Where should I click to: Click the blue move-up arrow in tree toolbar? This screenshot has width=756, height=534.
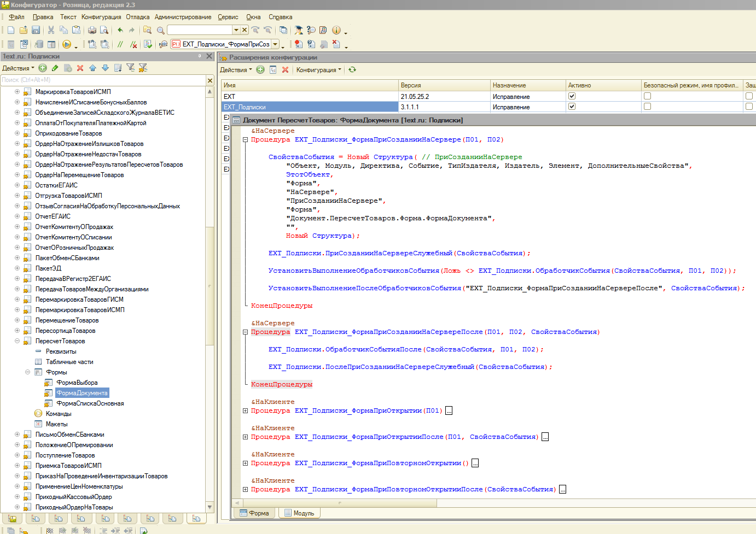point(92,68)
